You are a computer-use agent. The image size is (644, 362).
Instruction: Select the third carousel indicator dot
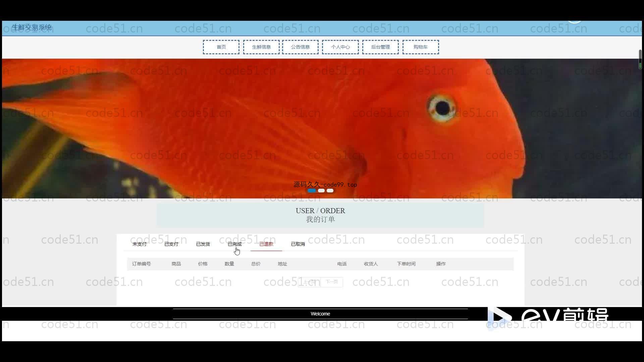click(x=330, y=190)
